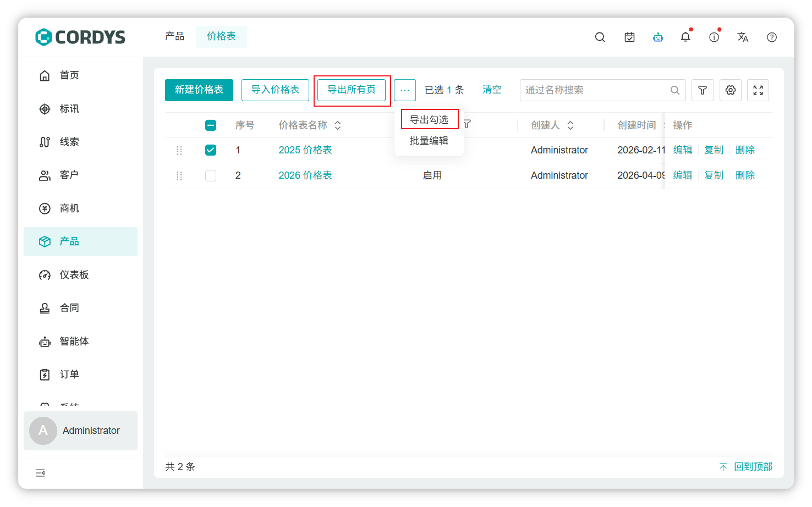Click the 创建时间 column header
This screenshot has height=507, width=812.
pos(637,125)
